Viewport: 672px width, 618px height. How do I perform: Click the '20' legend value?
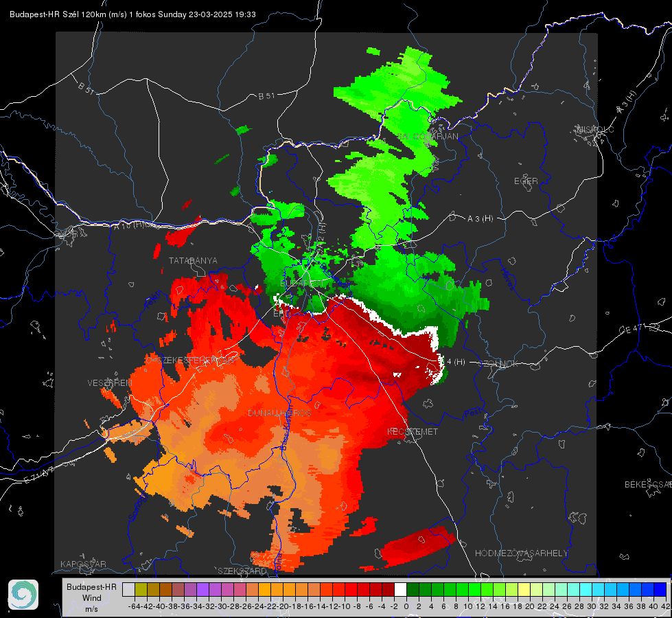pyautogui.click(x=530, y=606)
